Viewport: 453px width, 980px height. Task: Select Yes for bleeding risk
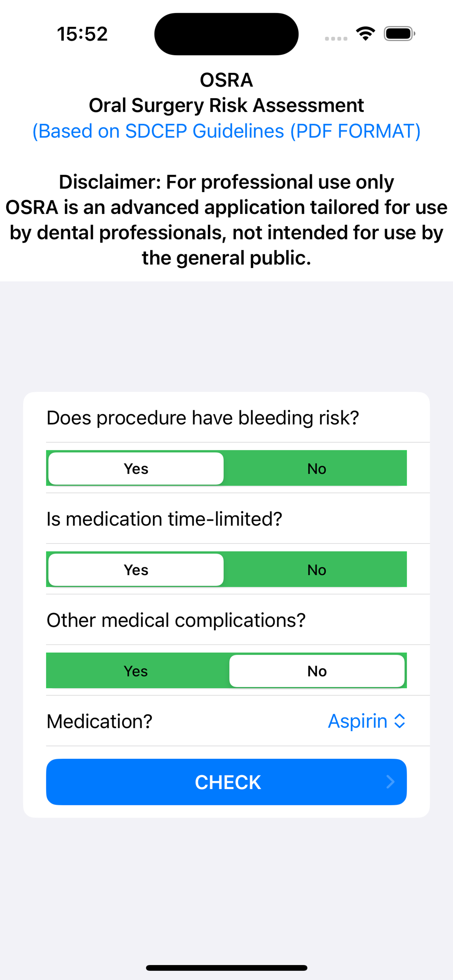(136, 468)
